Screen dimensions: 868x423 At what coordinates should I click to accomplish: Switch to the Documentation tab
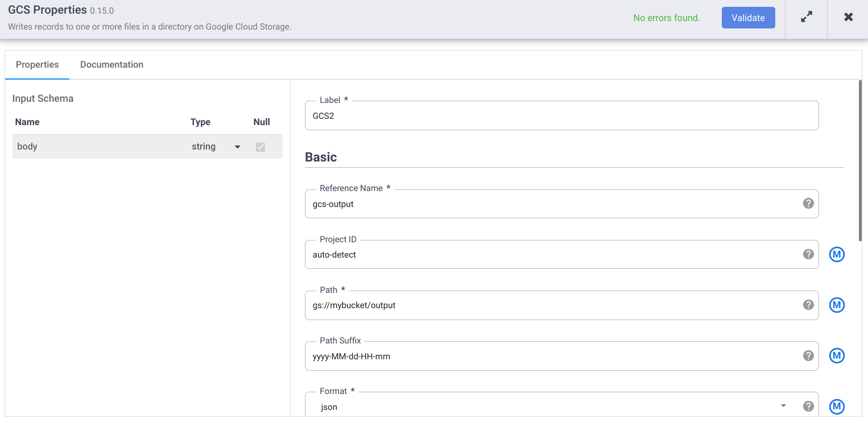[x=111, y=65]
